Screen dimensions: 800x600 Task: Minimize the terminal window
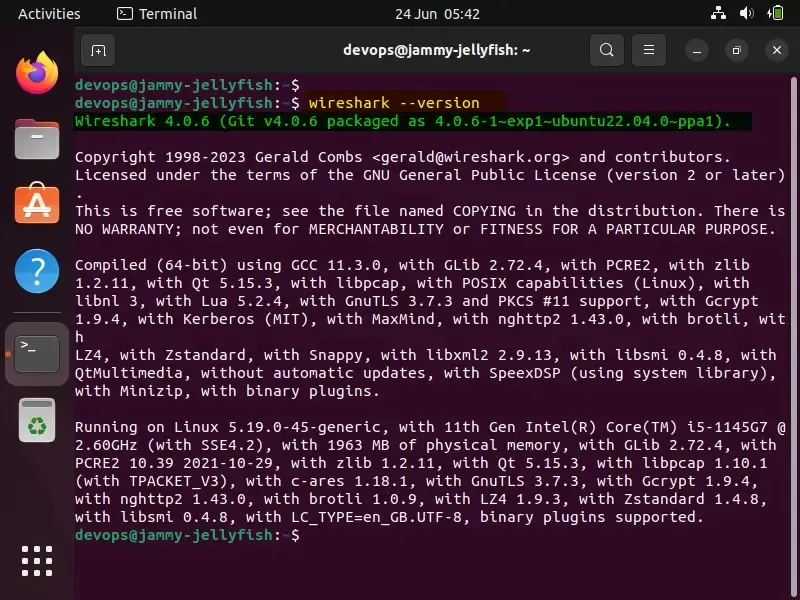pos(695,50)
